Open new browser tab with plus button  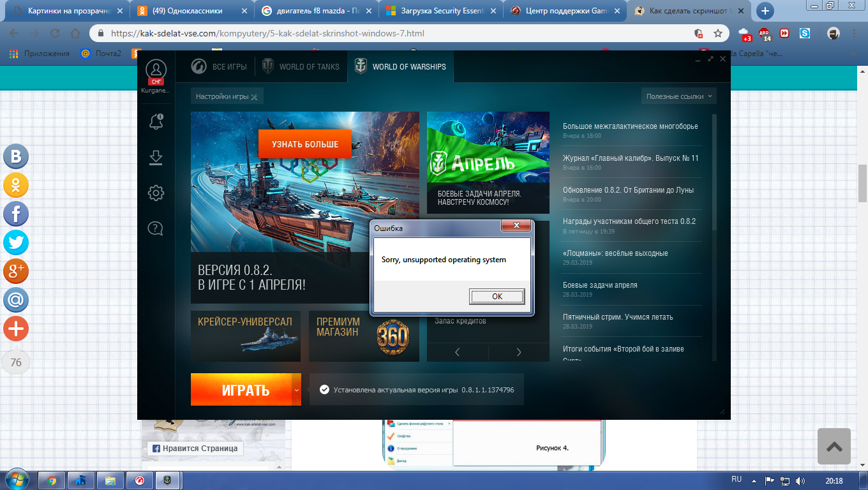coord(765,11)
